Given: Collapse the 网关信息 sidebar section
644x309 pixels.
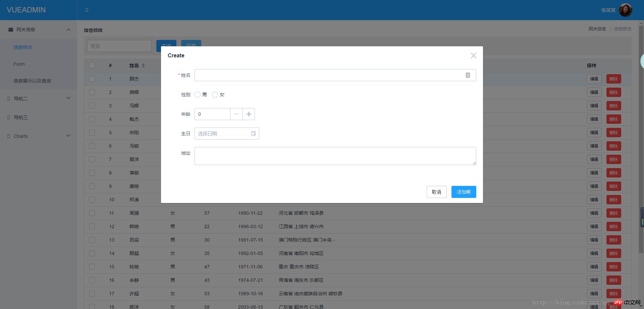Looking at the screenshot, I should 68,30.
